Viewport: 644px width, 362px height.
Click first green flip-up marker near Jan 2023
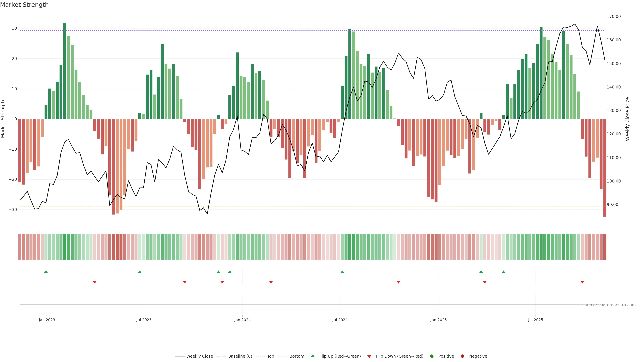coord(46,272)
